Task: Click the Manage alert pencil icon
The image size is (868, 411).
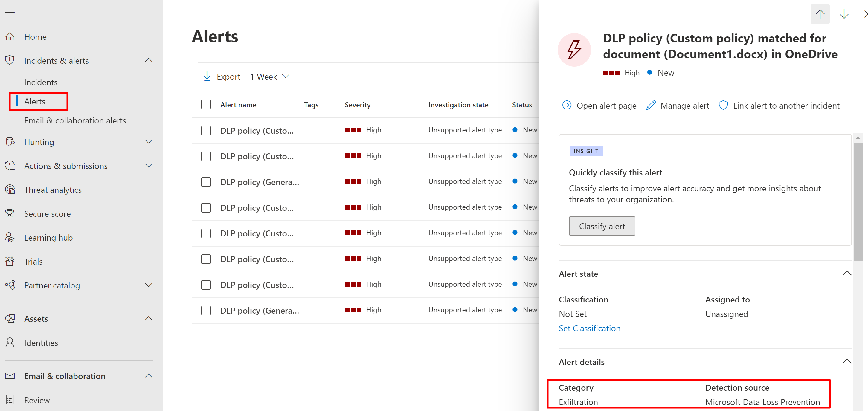Action: (x=651, y=106)
